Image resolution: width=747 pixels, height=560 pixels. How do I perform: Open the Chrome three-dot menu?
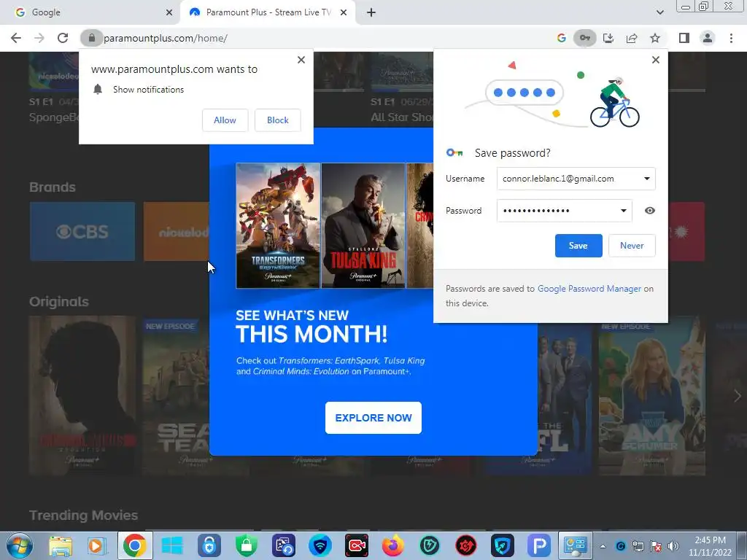point(731,38)
